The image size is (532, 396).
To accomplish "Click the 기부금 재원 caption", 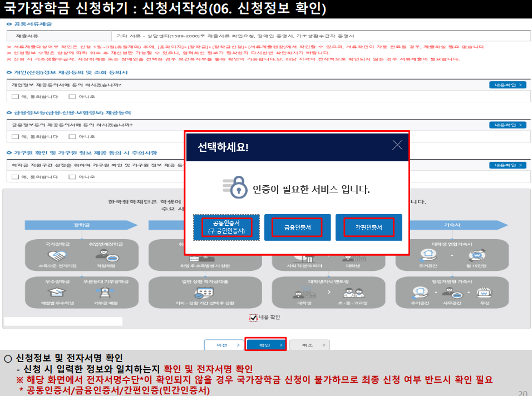I will (x=106, y=303).
